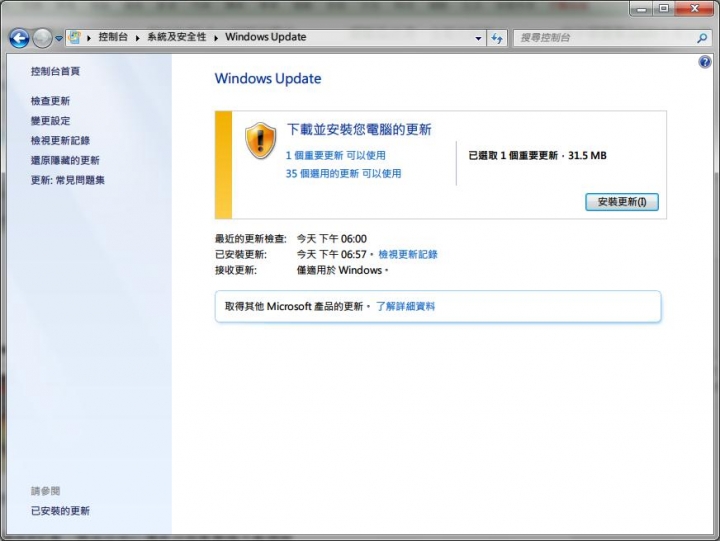Maximize the Windows Update window
This screenshot has width=720, height=541.
pyautogui.click(x=664, y=9)
